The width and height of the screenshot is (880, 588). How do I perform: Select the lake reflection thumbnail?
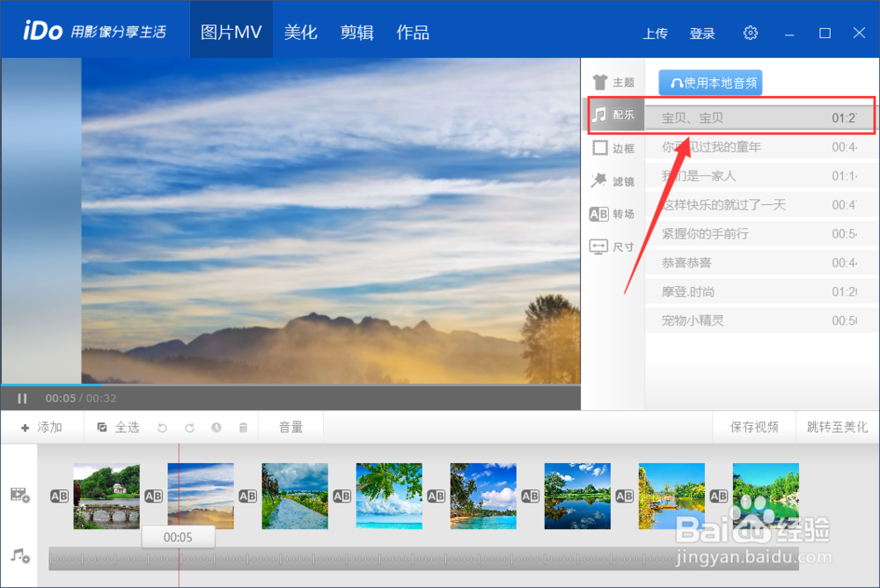point(577,496)
